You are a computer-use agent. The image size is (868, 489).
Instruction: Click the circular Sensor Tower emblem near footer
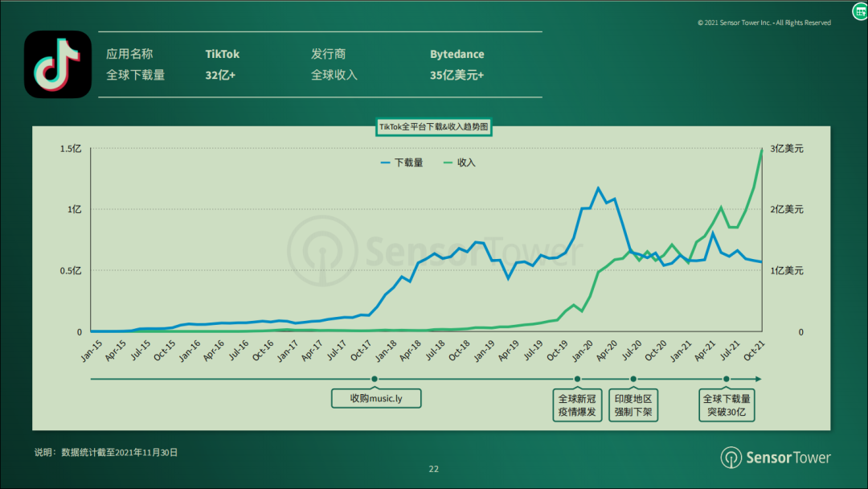732,458
